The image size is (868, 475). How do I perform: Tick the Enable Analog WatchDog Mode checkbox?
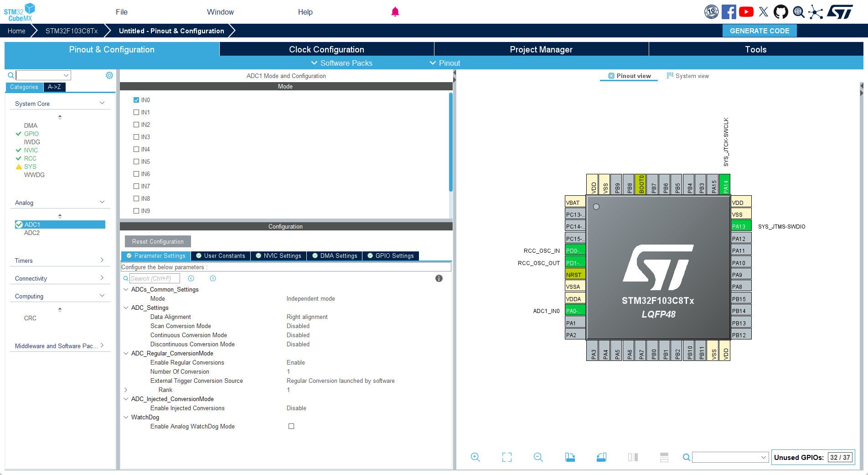click(x=291, y=426)
